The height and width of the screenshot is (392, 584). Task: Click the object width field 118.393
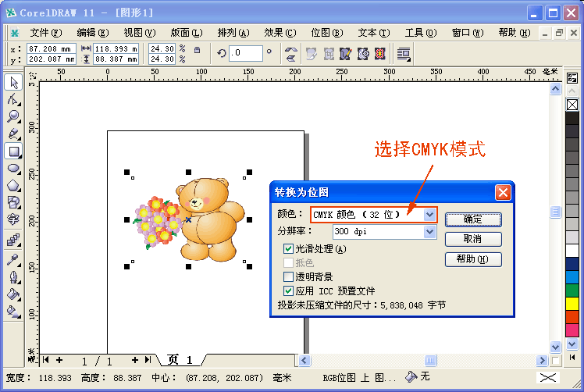click(x=116, y=49)
